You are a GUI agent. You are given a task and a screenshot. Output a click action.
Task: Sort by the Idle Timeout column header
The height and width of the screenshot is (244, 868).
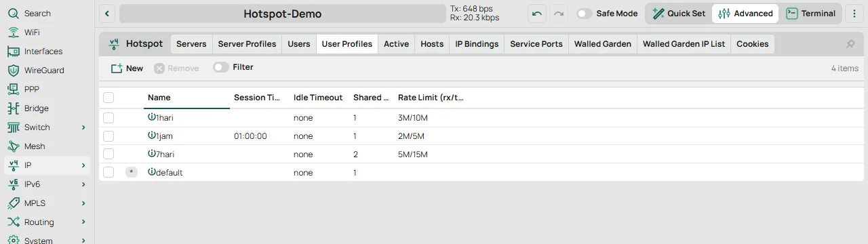point(319,98)
